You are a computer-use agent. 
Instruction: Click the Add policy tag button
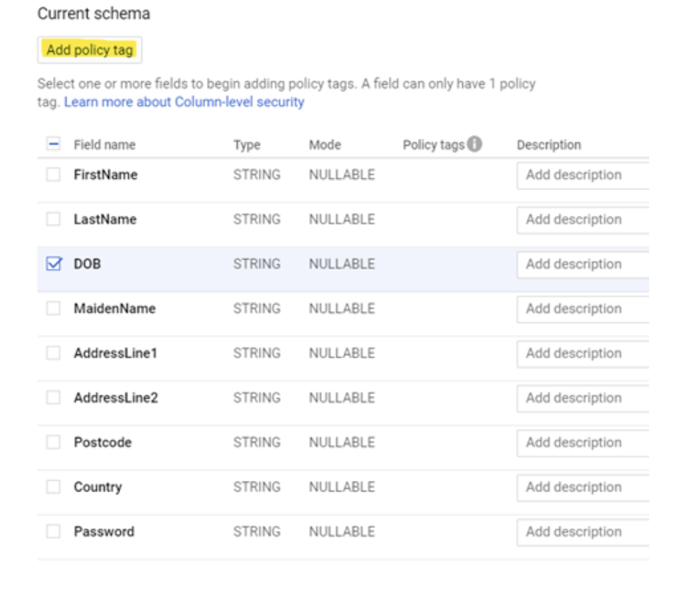pyautogui.click(x=90, y=50)
